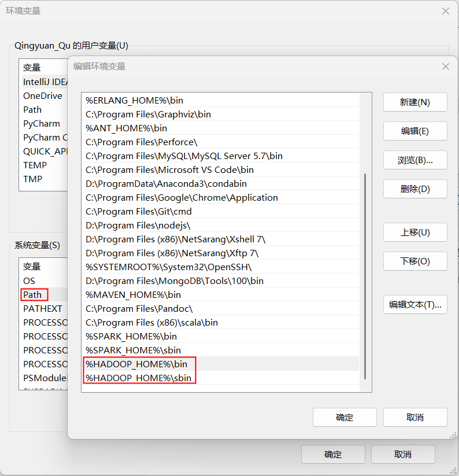459x476 pixels.
Task: Confirm with 确定 in the 编辑环境变量 dialog
Action: (x=345, y=418)
